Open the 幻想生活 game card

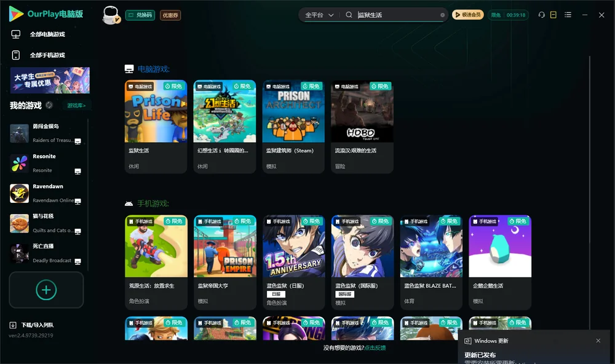pos(224,127)
